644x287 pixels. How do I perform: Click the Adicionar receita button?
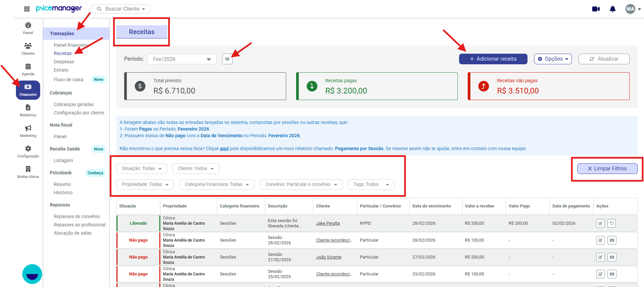point(493,59)
